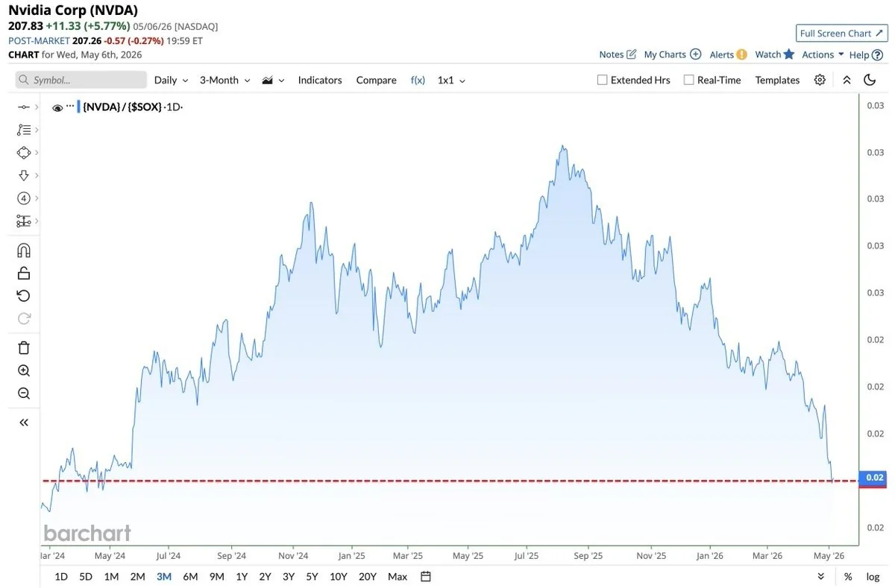Select the 1Y range tab
The height and width of the screenshot is (588, 895).
tap(242, 576)
